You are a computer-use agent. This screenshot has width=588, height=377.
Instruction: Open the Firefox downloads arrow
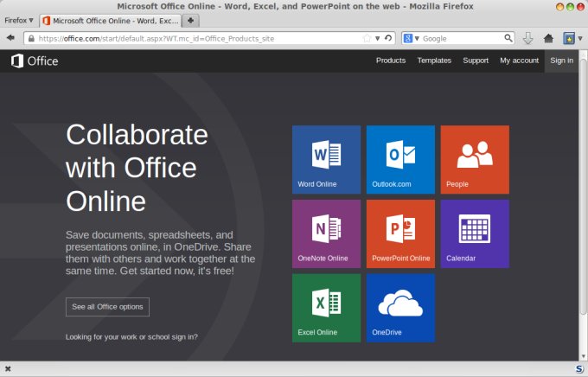pos(528,38)
